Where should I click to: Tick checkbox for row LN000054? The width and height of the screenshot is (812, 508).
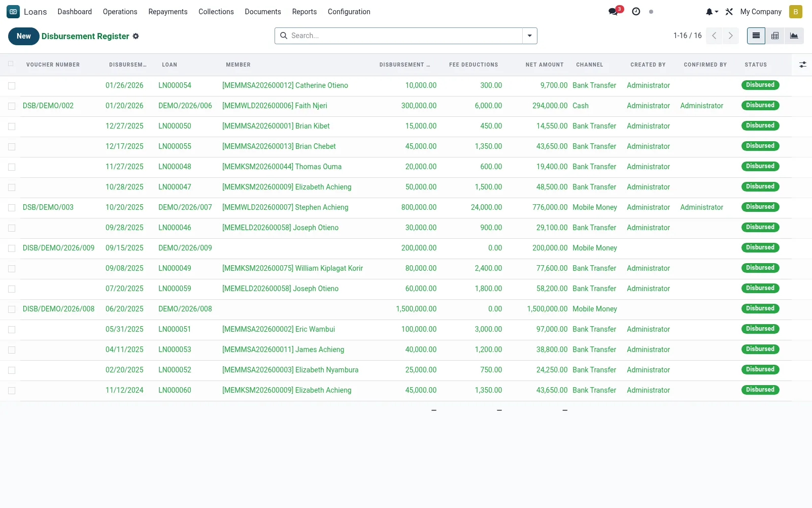(12, 86)
